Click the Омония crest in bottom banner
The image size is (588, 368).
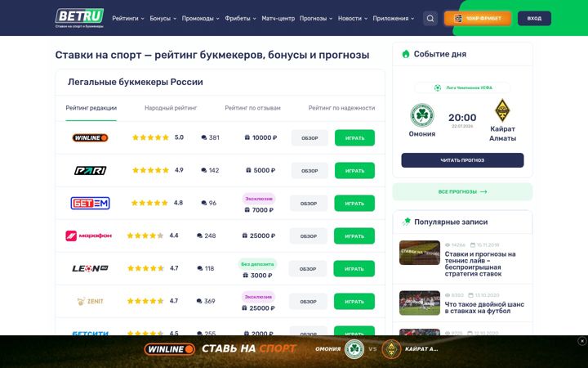point(354,349)
